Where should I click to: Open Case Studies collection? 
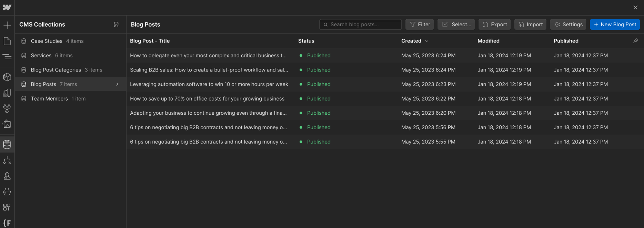pyautogui.click(x=70, y=41)
